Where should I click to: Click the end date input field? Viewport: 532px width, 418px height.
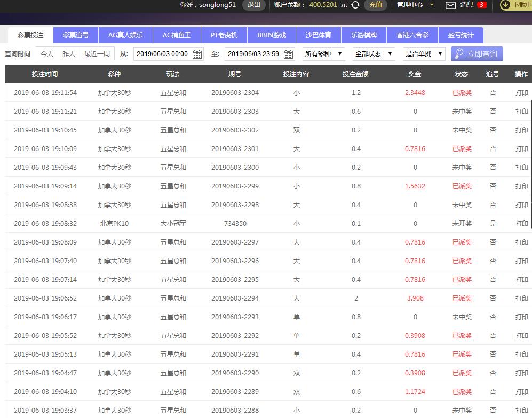coord(259,54)
